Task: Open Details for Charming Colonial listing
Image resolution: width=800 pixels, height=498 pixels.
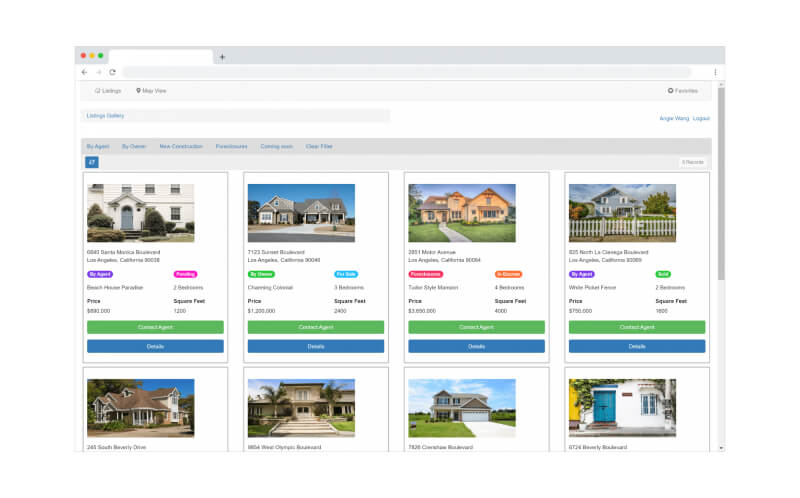Action: pyautogui.click(x=316, y=346)
